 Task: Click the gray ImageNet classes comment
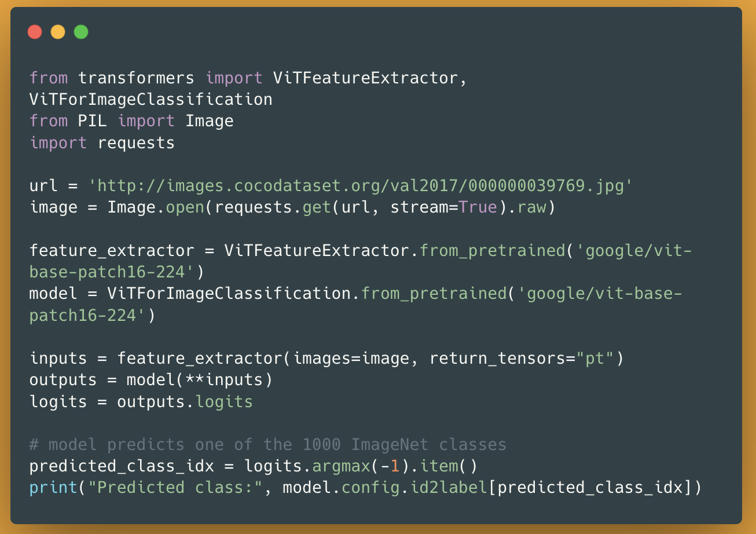(267, 445)
